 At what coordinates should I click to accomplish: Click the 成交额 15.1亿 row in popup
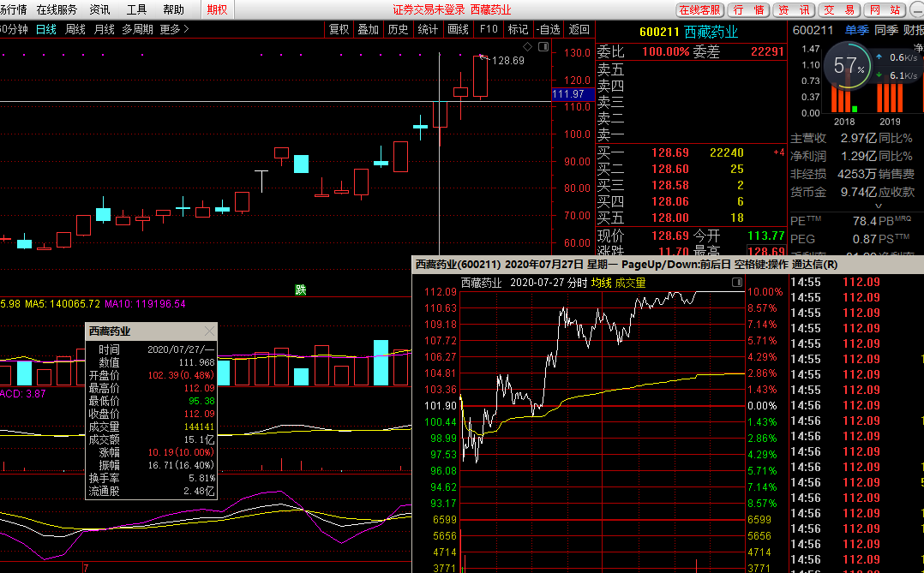152,439
